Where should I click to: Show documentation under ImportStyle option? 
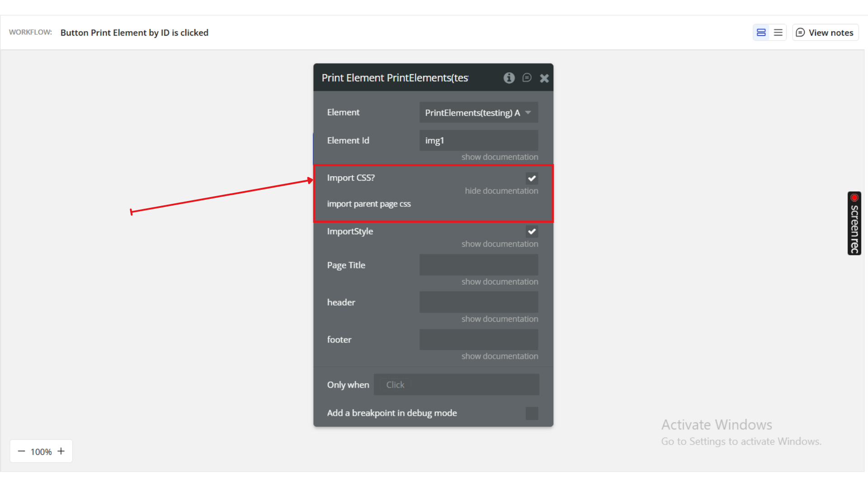(500, 244)
